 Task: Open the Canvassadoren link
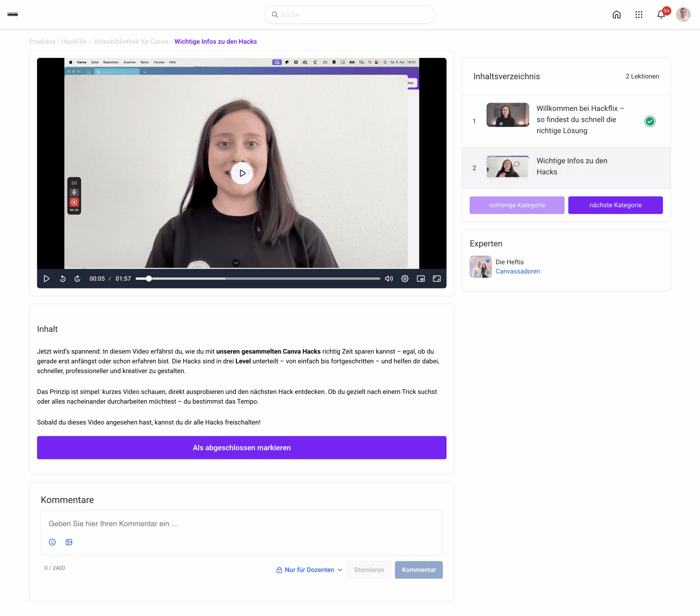point(517,271)
